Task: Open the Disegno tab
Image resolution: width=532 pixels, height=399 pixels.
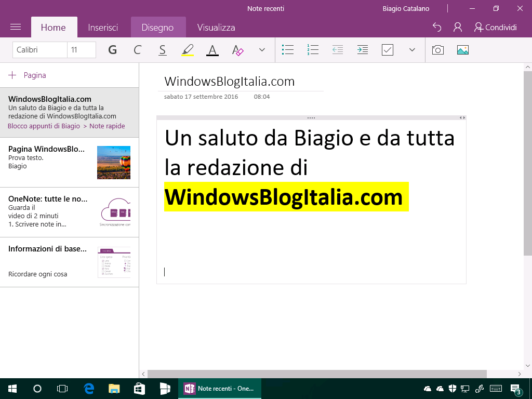Action: [158, 27]
